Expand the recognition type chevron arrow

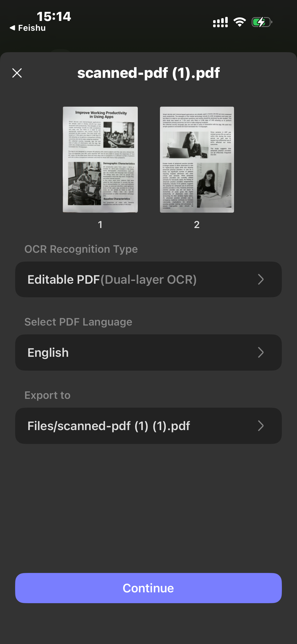click(261, 279)
